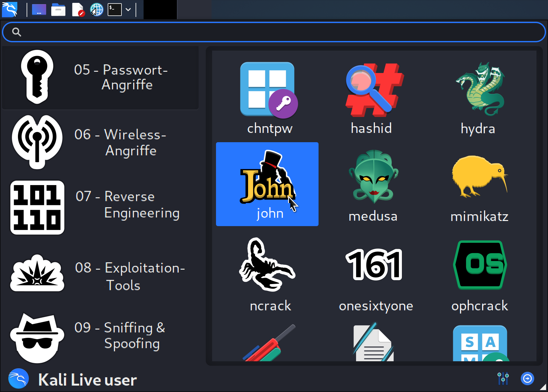
Task: Open the settings manager sliders icon
Action: click(x=503, y=379)
